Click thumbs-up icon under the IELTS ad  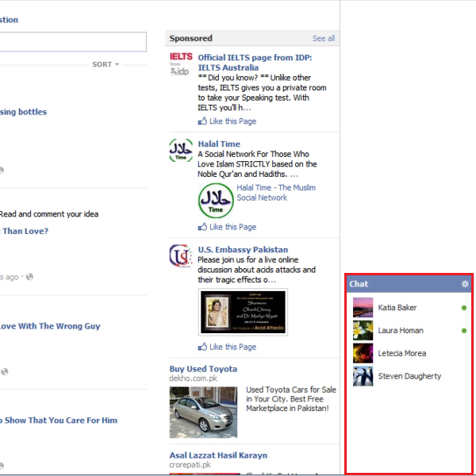[202, 121]
